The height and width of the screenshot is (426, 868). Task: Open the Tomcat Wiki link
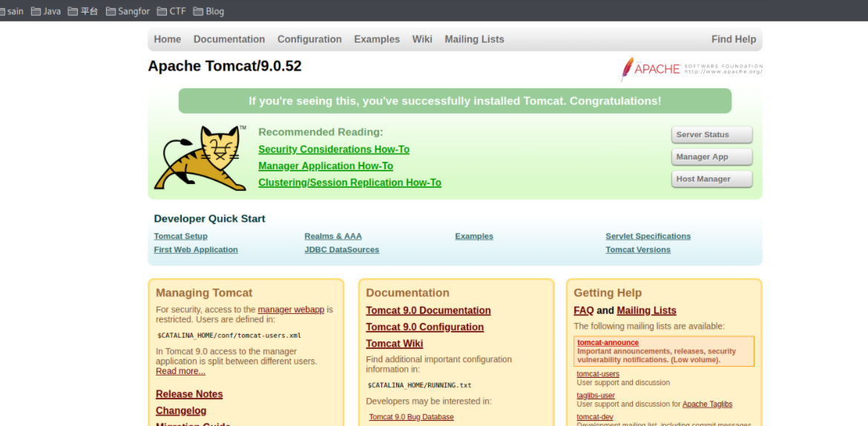click(x=394, y=344)
